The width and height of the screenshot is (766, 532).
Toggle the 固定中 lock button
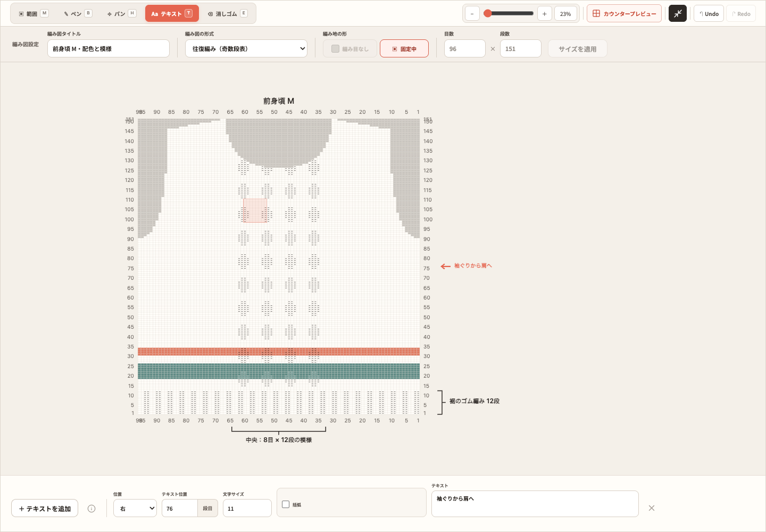(x=404, y=48)
